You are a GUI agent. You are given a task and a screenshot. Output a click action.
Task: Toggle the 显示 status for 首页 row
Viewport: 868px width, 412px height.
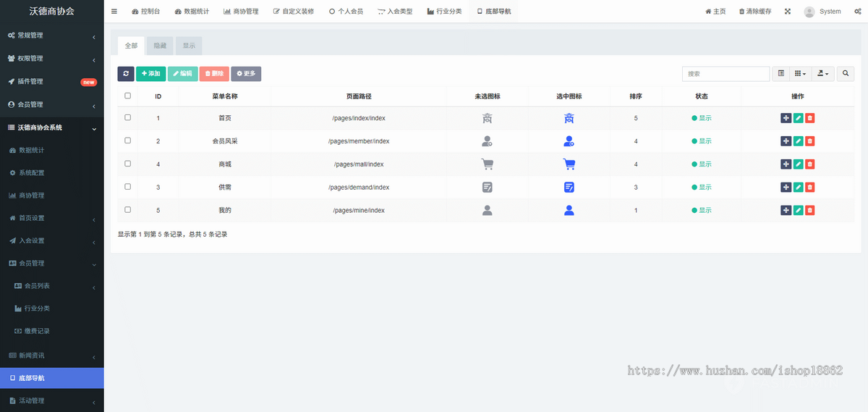(702, 118)
